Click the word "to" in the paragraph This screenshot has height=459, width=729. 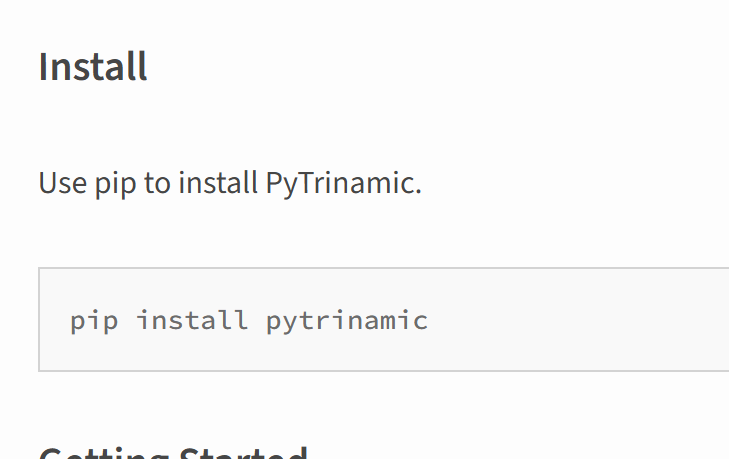coord(158,184)
